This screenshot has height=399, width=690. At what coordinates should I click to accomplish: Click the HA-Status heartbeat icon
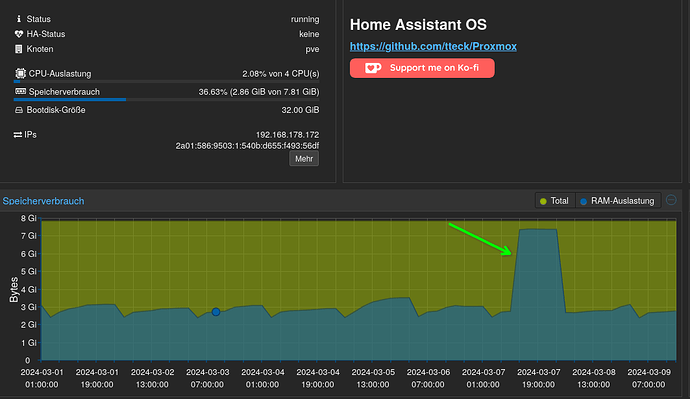[x=18, y=34]
